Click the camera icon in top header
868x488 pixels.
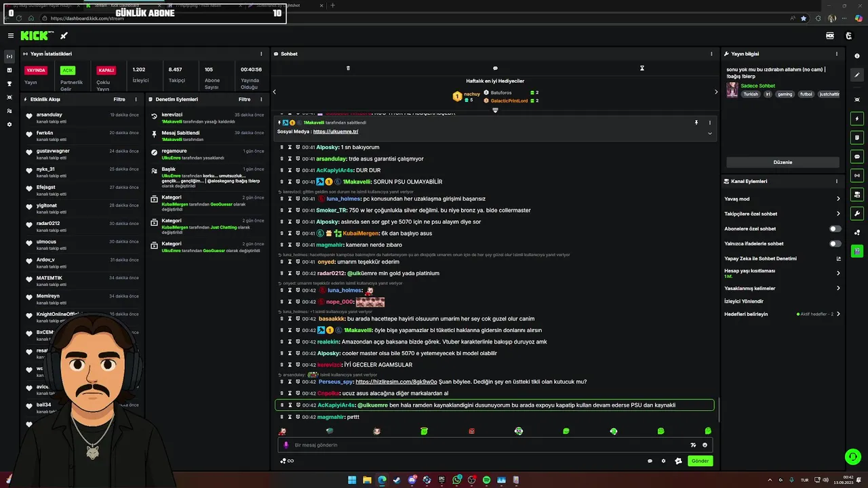tap(830, 36)
